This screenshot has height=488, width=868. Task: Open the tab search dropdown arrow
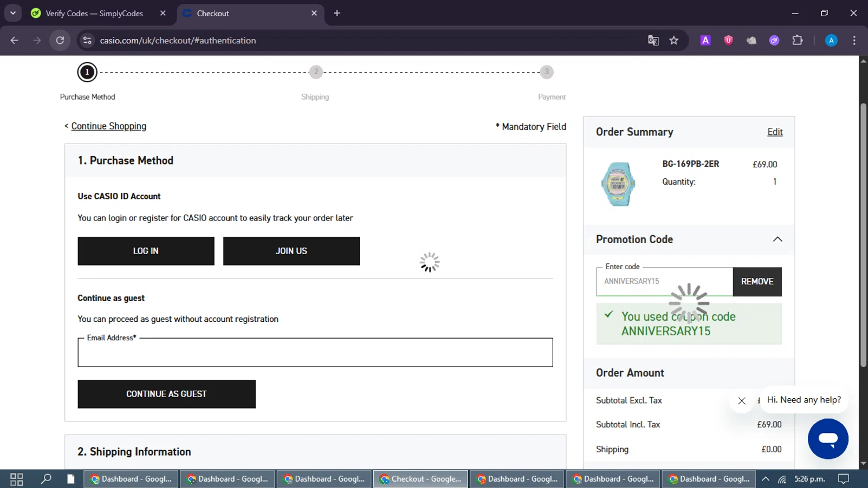point(13,13)
